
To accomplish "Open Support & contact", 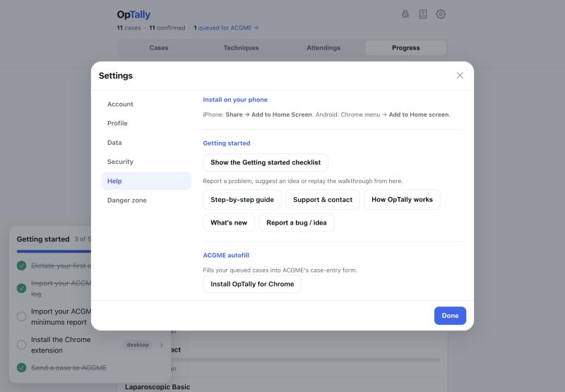I will tap(323, 200).
